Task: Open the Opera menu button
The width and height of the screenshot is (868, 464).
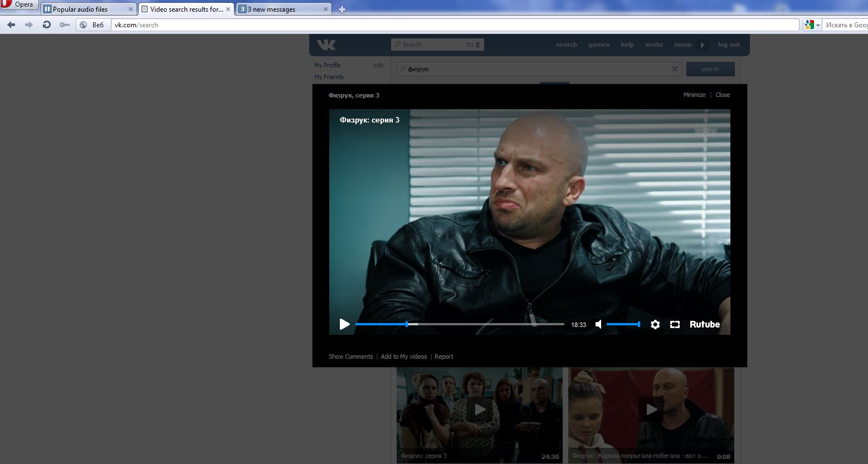Action: (19, 5)
